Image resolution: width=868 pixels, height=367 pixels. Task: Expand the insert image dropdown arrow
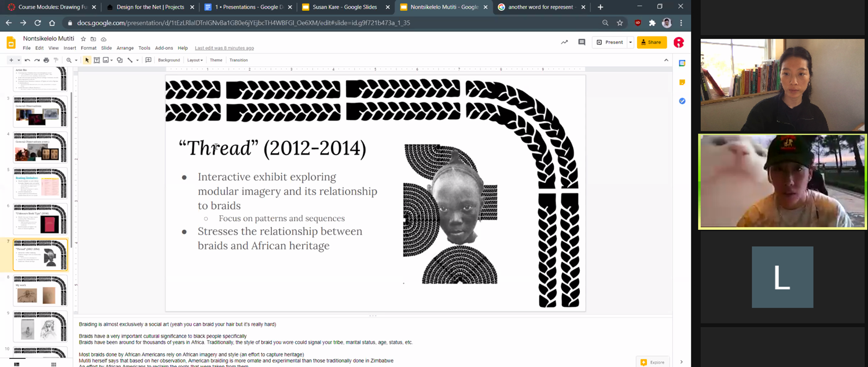111,60
